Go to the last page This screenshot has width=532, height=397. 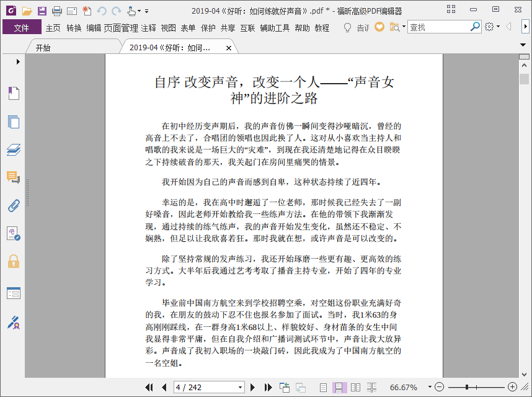pos(268,387)
